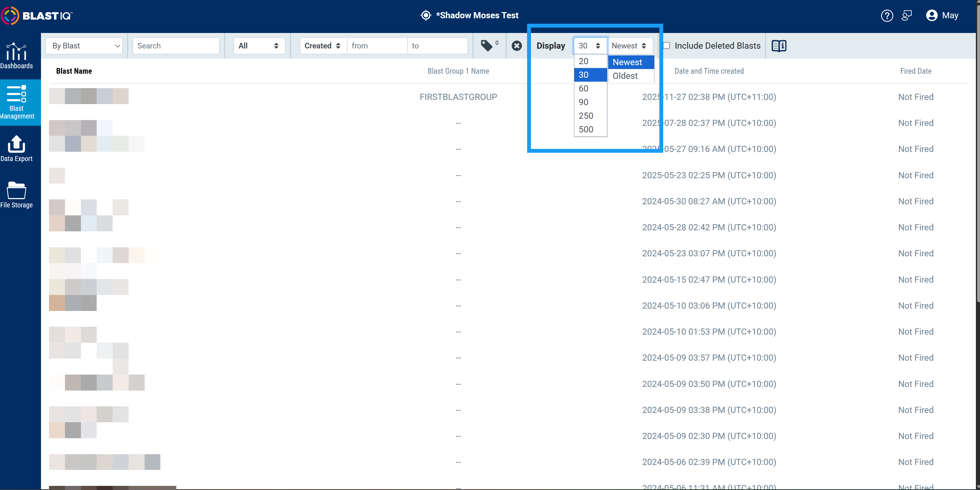The width and height of the screenshot is (980, 490).
Task: Click the 2024-05-09 03:38 PM date cell
Action: coord(709,410)
